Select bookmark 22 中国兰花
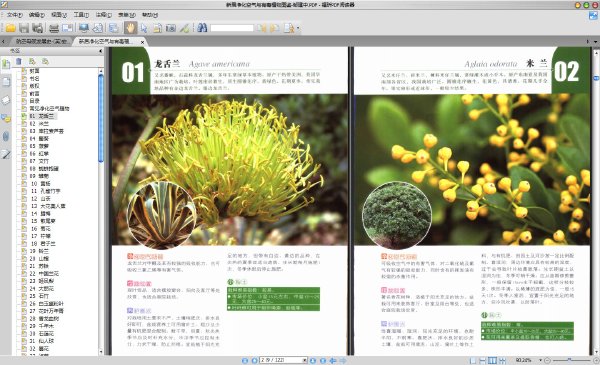 (44, 274)
